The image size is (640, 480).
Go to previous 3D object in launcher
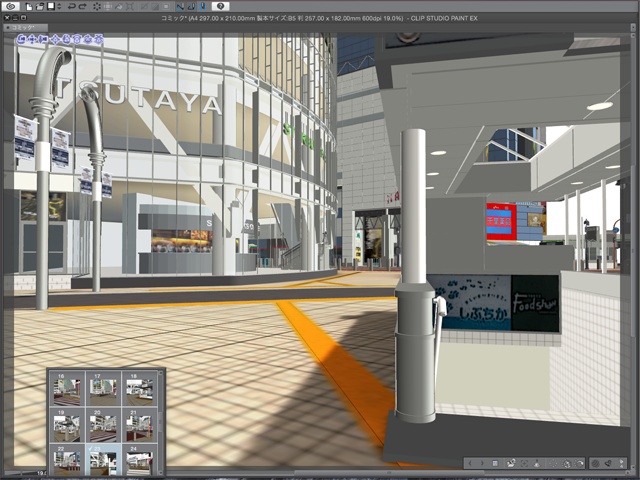[470, 463]
